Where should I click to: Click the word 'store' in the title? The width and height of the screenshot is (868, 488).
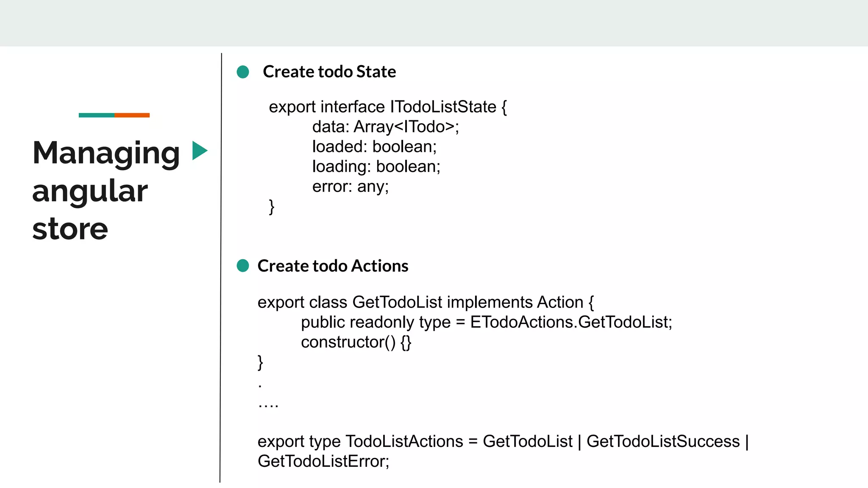click(70, 229)
